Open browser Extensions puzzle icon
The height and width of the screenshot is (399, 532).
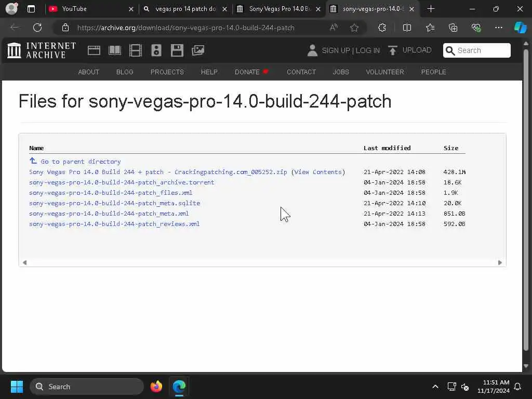[382, 28]
